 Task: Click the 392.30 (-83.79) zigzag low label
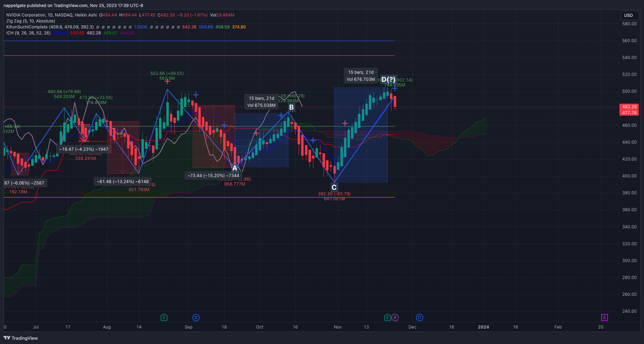point(334,194)
